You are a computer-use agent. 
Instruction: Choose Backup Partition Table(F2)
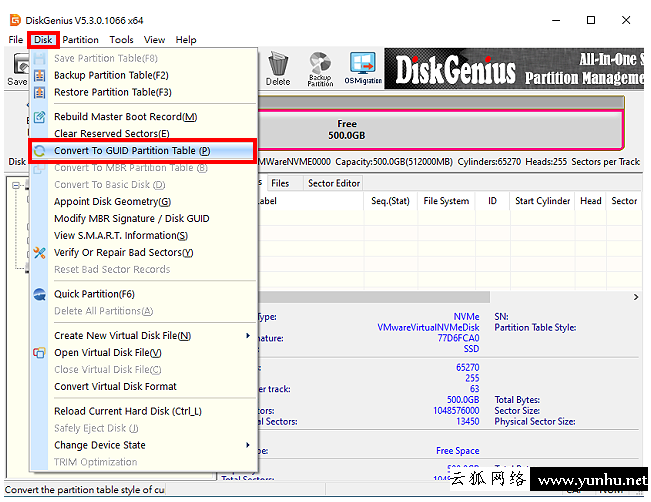[x=111, y=75]
